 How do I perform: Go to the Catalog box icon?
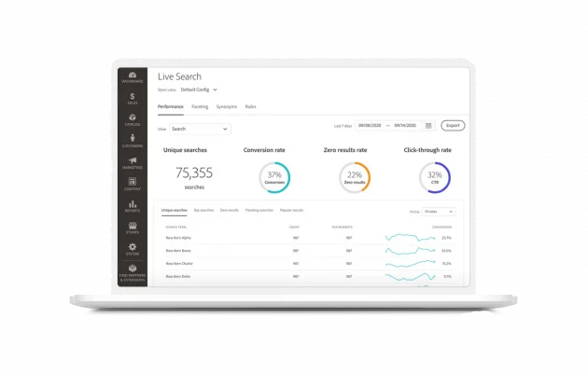133,118
